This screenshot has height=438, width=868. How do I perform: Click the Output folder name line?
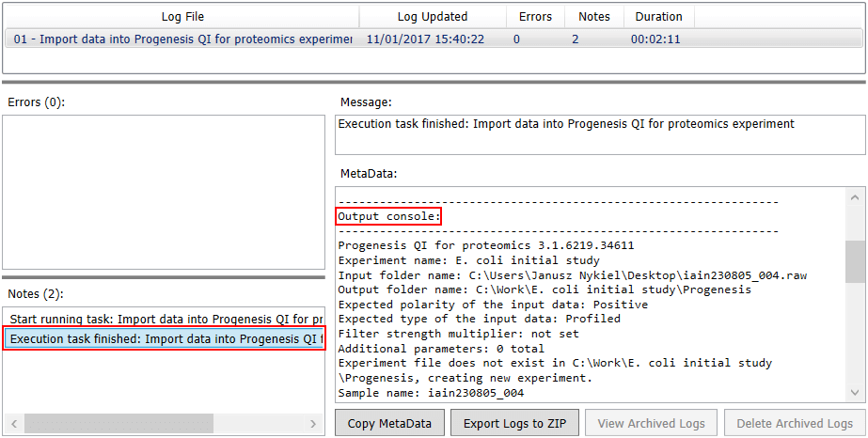[544, 289]
